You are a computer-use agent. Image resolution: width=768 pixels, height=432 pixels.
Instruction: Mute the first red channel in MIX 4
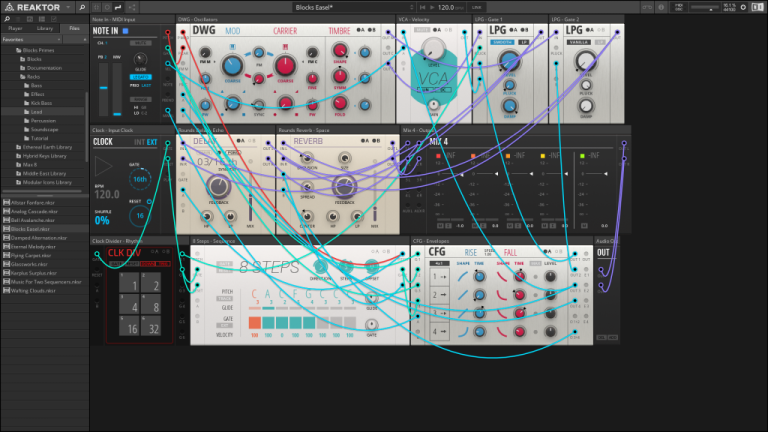click(x=440, y=226)
